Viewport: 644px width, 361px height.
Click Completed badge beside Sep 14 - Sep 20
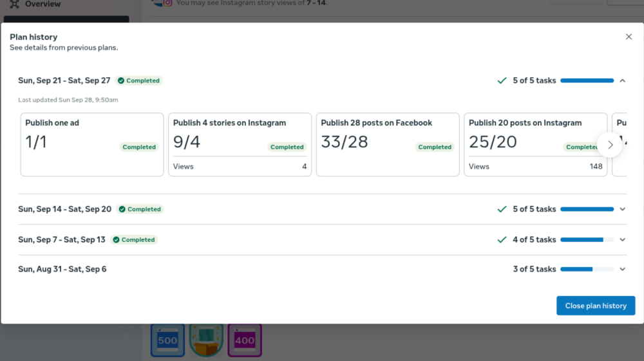[x=140, y=209]
